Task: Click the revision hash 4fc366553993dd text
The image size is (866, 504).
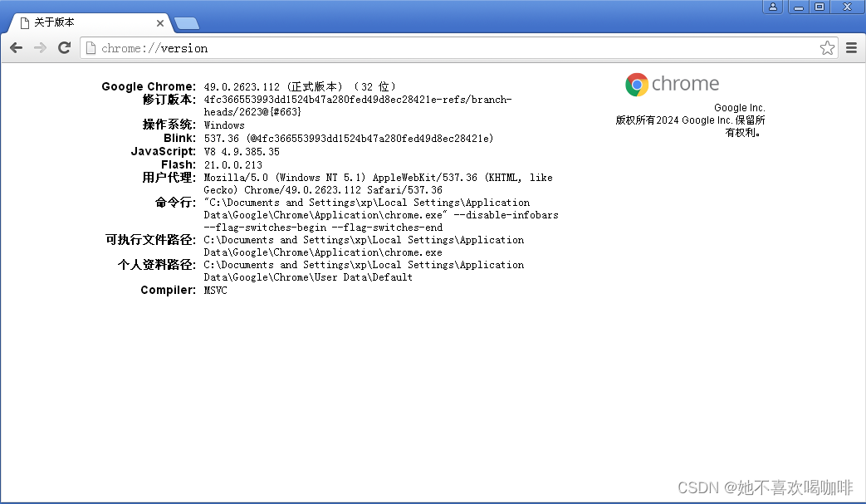Action: (358, 105)
